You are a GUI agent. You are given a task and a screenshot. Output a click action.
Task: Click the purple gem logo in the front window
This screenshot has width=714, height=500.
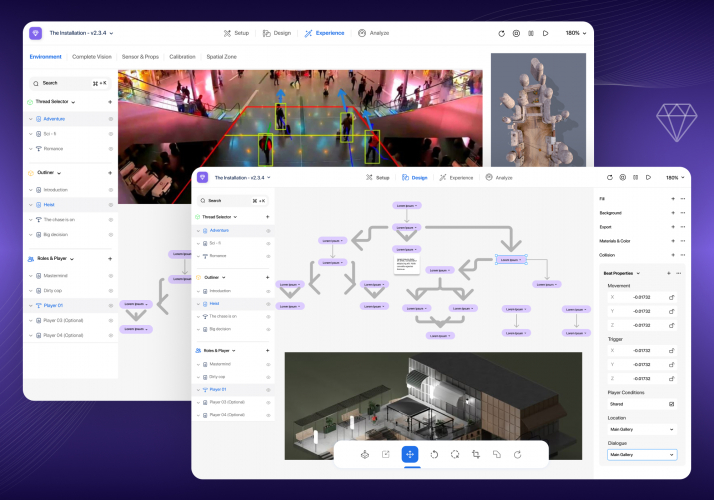[203, 177]
